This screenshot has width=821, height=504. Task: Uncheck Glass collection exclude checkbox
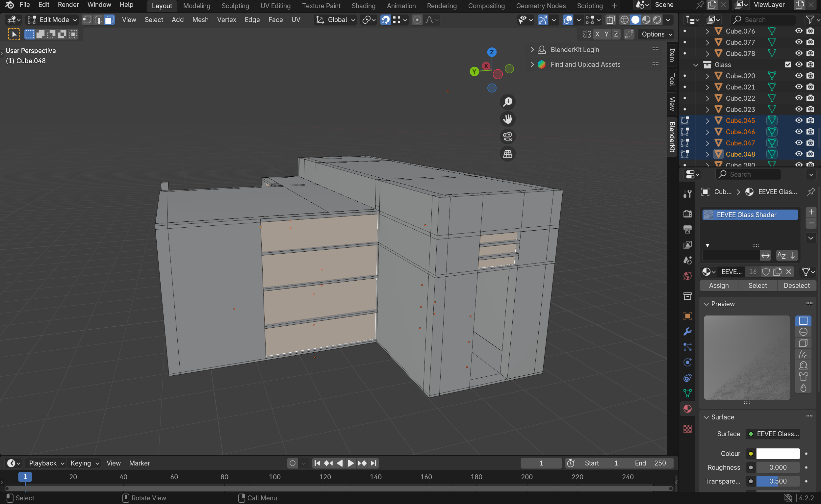(788, 65)
